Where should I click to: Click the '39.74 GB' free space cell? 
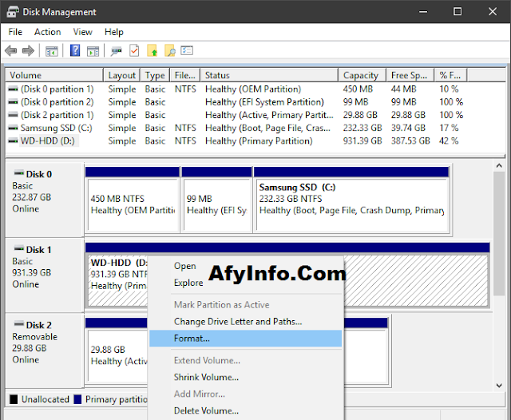(408, 128)
